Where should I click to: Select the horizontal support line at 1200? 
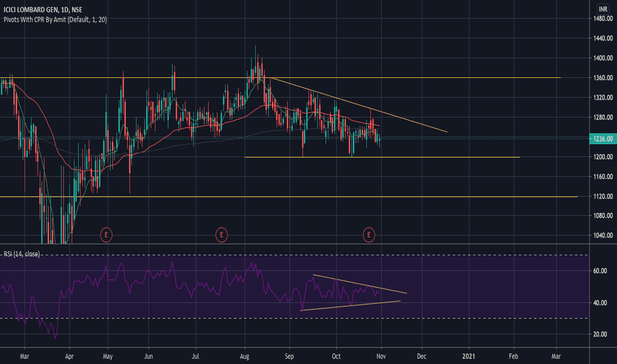click(x=382, y=158)
